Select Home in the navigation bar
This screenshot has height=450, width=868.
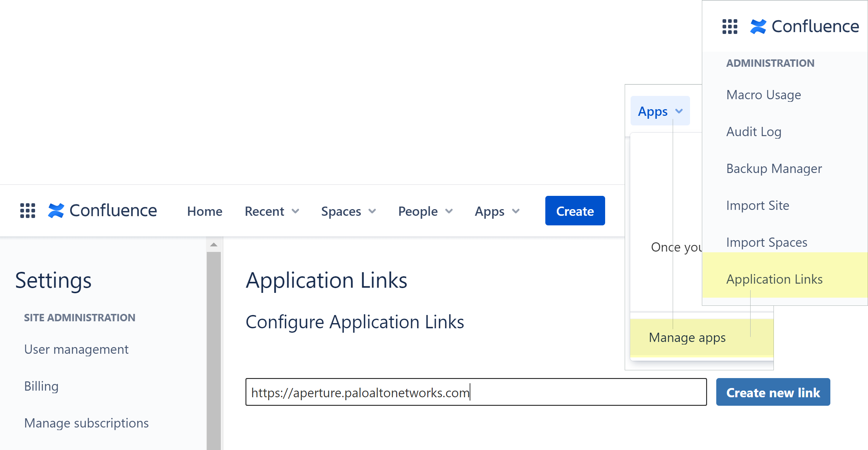pyautogui.click(x=205, y=211)
